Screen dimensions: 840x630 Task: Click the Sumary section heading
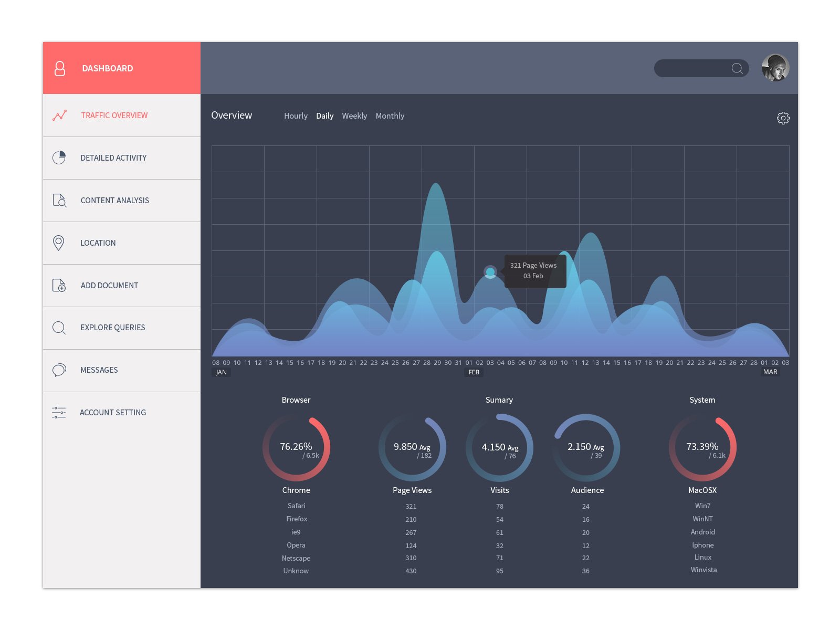499,400
